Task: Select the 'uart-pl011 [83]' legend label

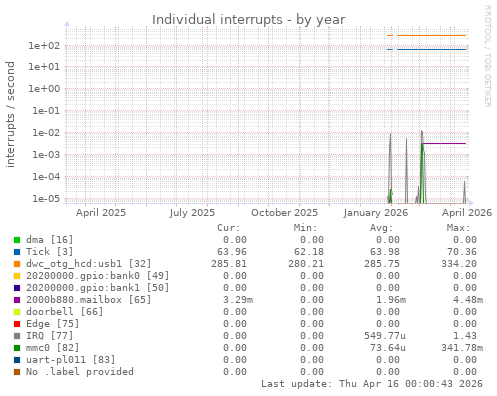Action: point(70,360)
